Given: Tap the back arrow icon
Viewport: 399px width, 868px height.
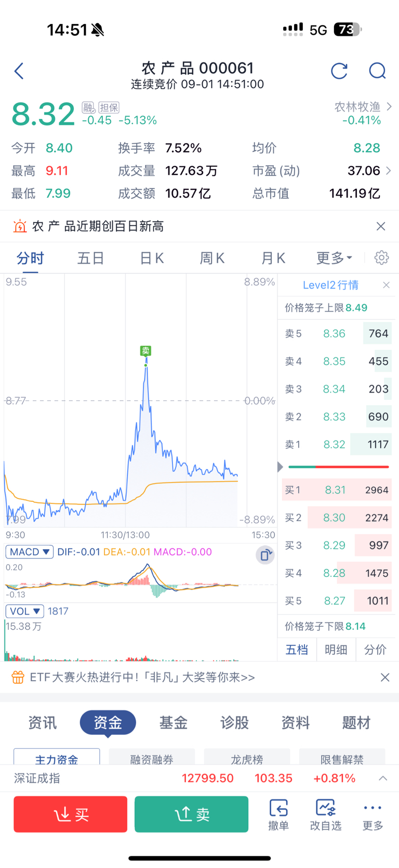Looking at the screenshot, I should [19, 71].
